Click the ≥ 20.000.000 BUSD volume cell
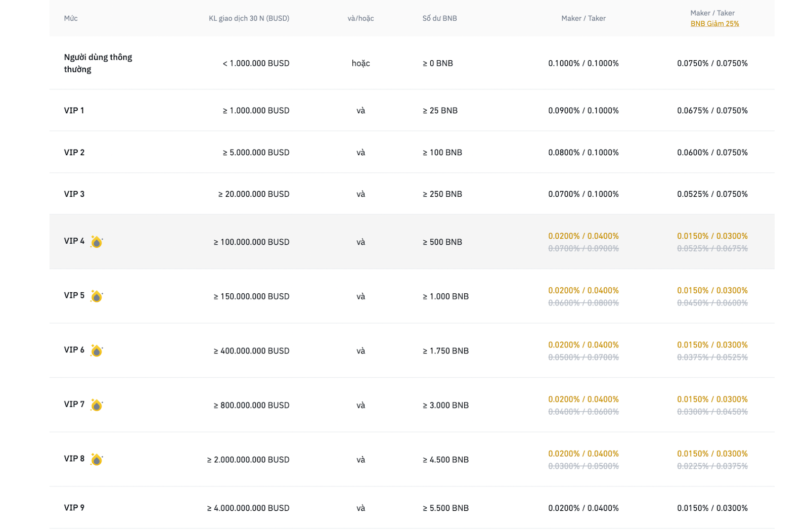809x532 pixels. [254, 194]
